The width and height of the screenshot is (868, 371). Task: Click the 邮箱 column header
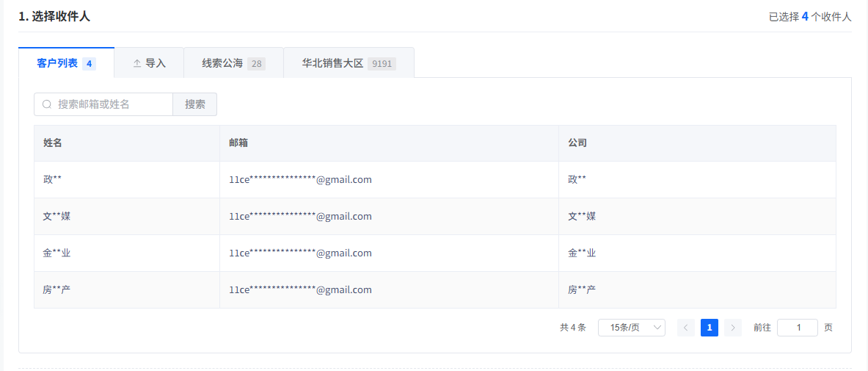pos(238,143)
